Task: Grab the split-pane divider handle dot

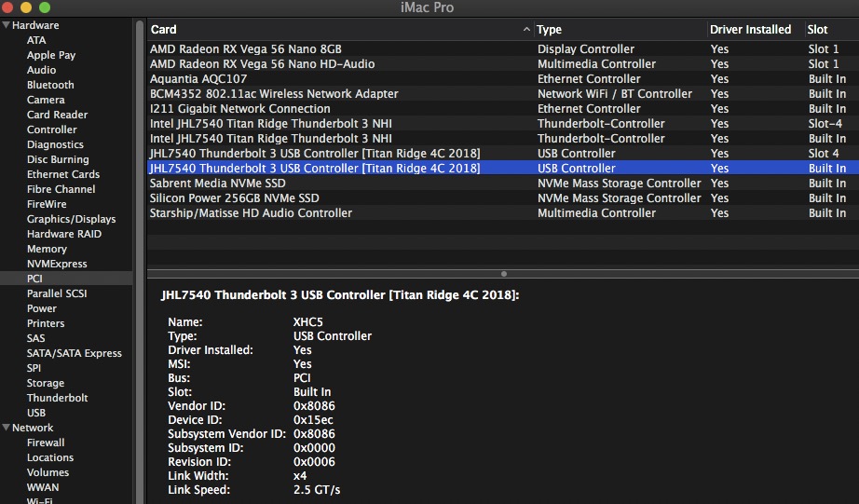Action: (503, 273)
